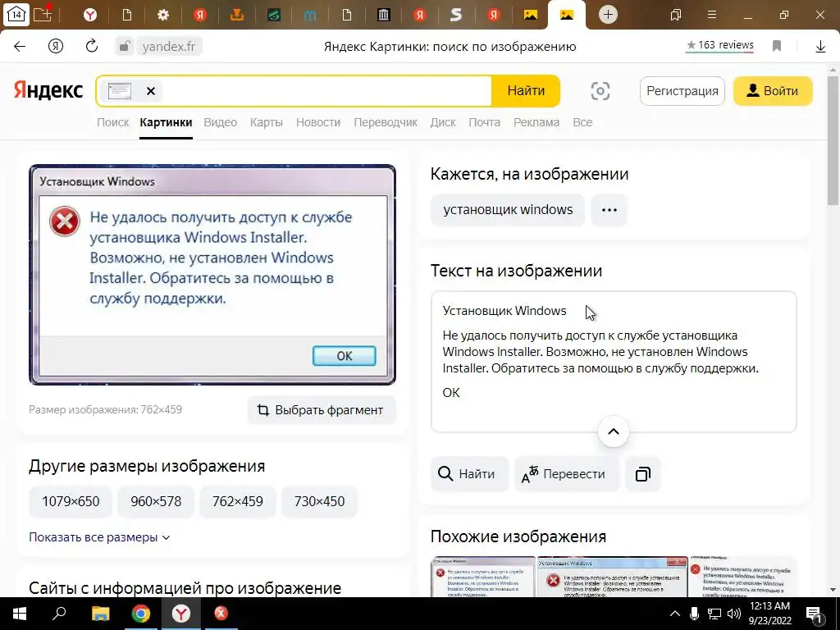
Task: Open the notification center icon
Action: click(814, 614)
